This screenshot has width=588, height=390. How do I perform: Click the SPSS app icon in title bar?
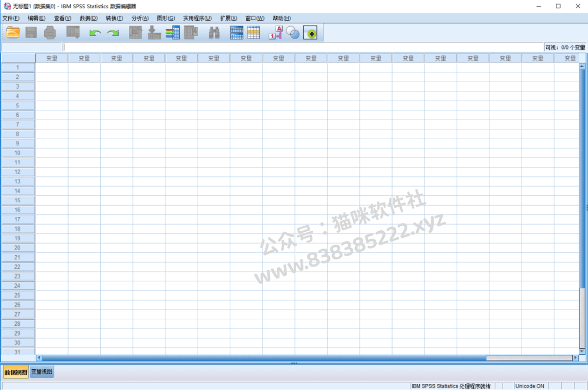(7, 6)
